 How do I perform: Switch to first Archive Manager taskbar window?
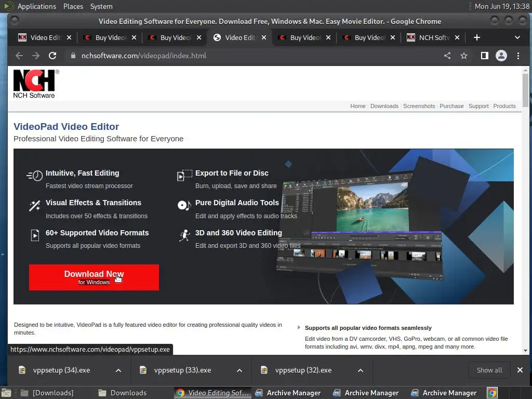[288, 393]
